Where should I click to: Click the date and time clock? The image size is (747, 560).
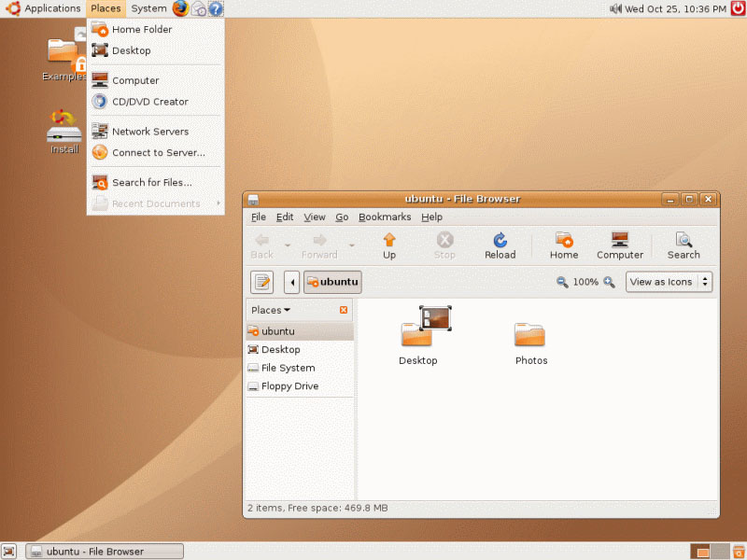(675, 8)
